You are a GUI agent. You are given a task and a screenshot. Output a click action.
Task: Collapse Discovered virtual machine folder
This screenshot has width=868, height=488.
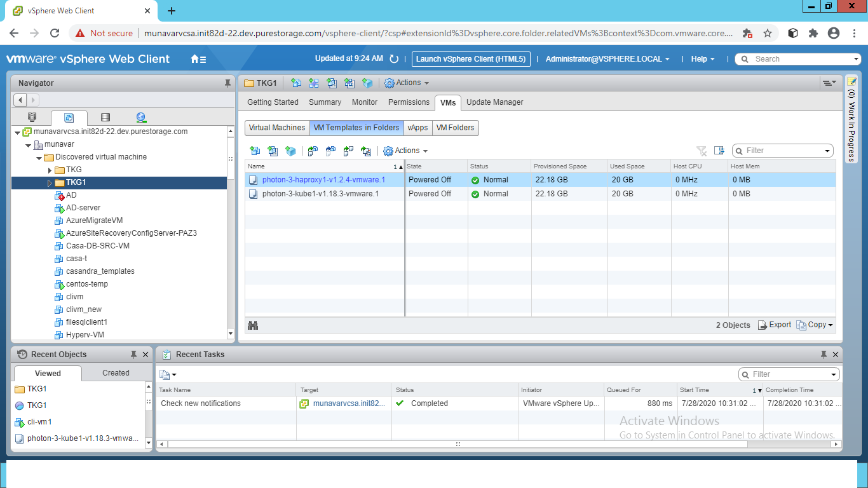39,158
